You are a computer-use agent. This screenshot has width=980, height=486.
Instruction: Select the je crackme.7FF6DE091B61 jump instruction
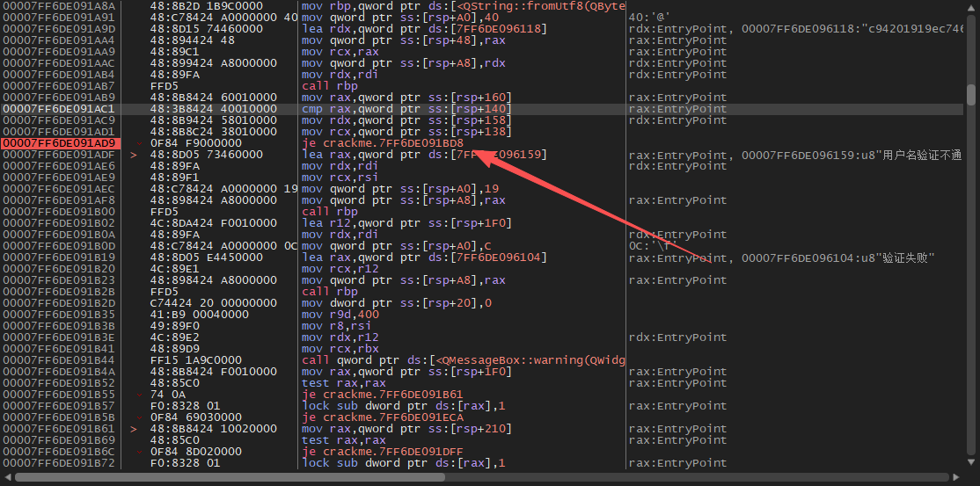(x=383, y=395)
